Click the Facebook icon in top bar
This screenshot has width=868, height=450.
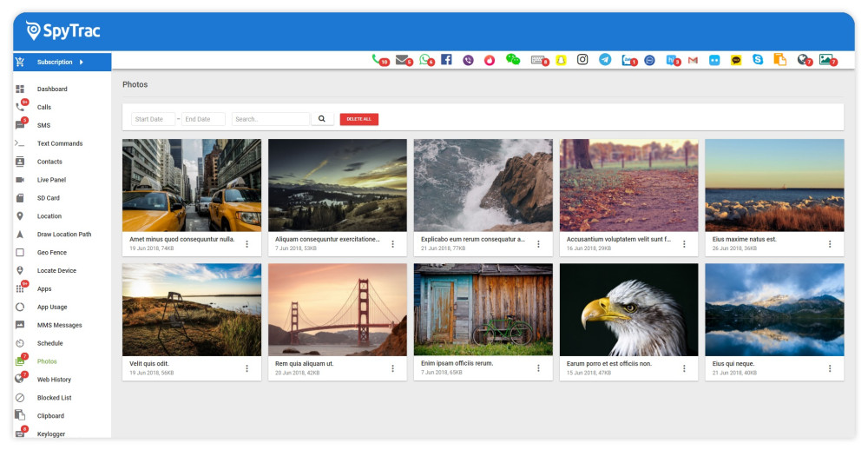click(x=446, y=60)
